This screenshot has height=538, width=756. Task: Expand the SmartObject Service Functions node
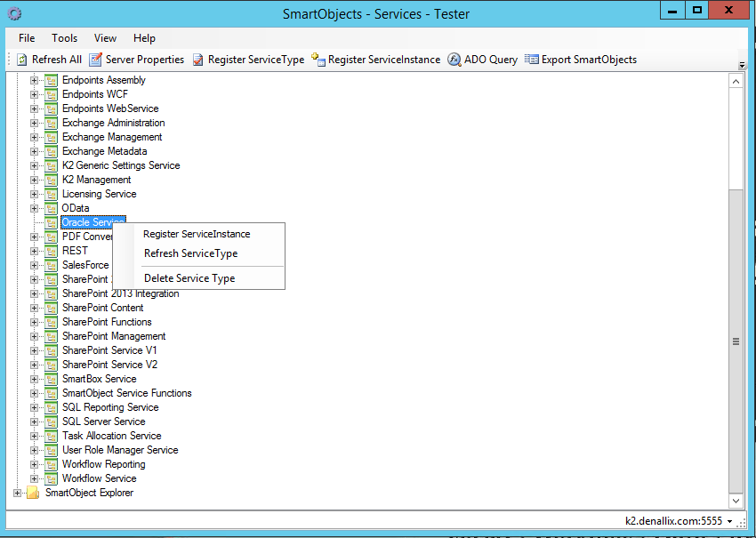[x=34, y=393]
